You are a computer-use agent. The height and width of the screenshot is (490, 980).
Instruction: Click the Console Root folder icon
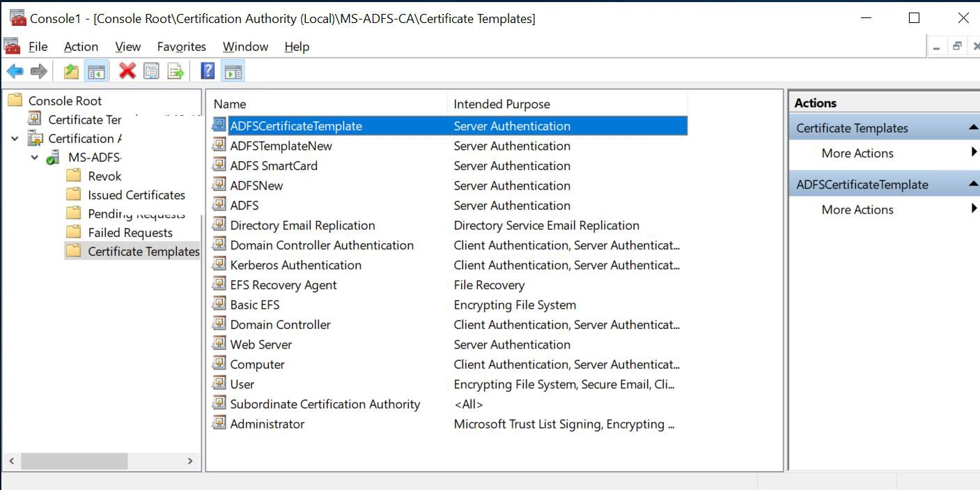pos(15,100)
